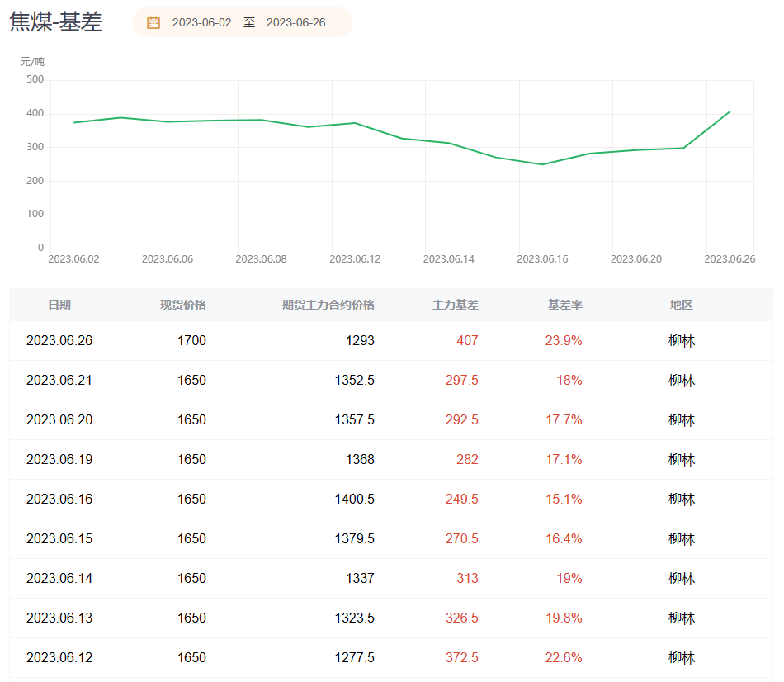Edit start date 2023-06-02
784x682 pixels.
pos(201,22)
